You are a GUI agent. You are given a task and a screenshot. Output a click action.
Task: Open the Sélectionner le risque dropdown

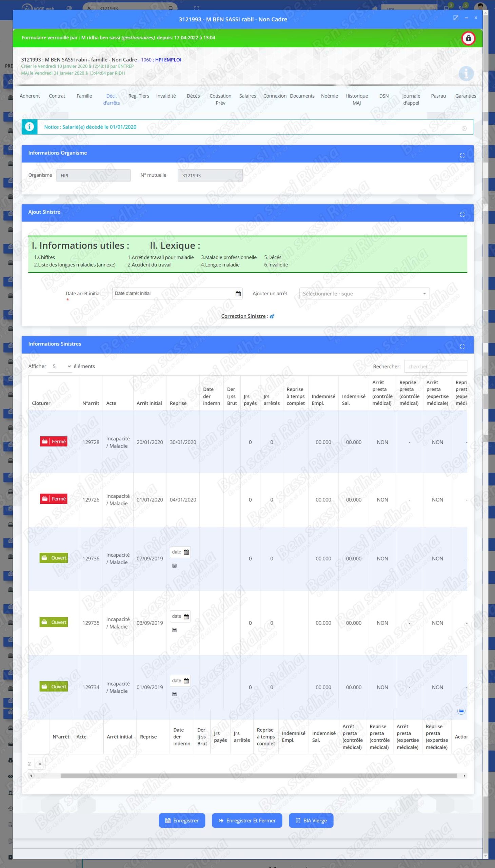click(x=364, y=294)
